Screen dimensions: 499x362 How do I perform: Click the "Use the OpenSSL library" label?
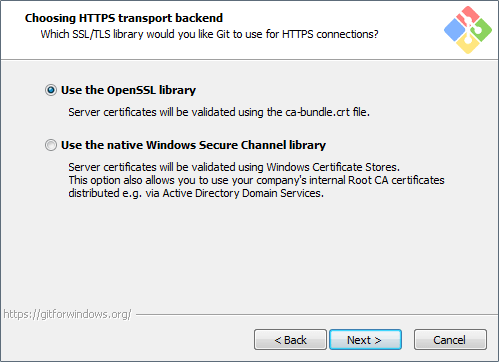pyautogui.click(x=128, y=90)
